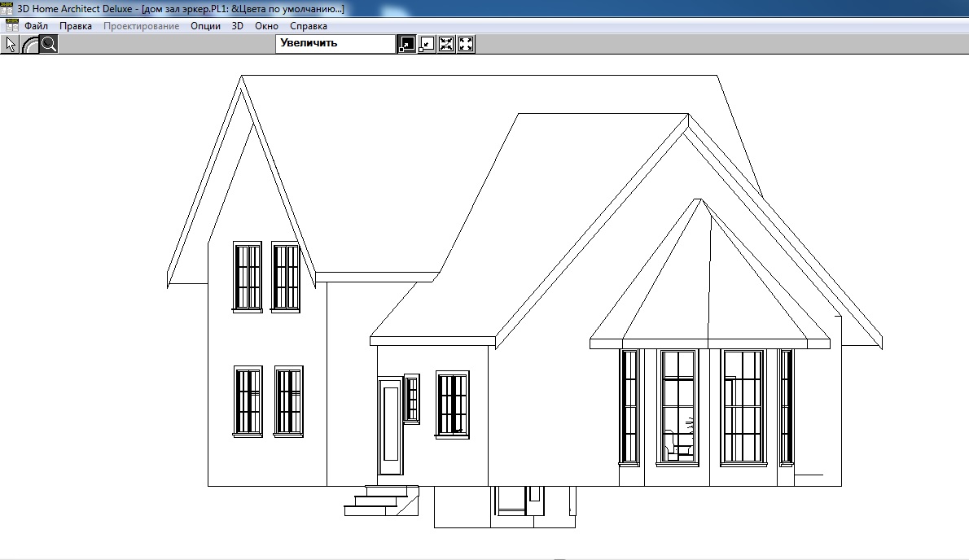Viewport: 969px width, 560px height.
Task: Open the Опции menu
Action: pos(206,26)
